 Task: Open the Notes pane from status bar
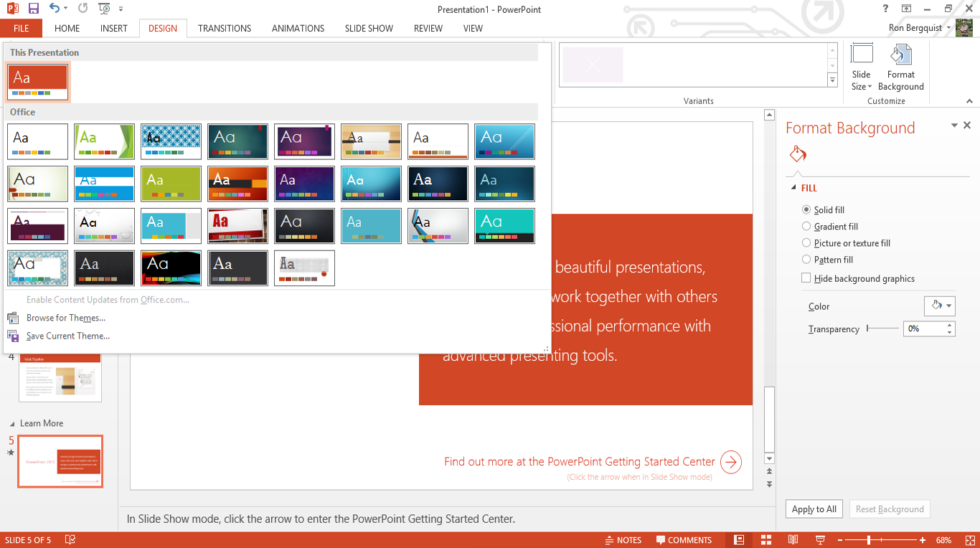tap(623, 540)
